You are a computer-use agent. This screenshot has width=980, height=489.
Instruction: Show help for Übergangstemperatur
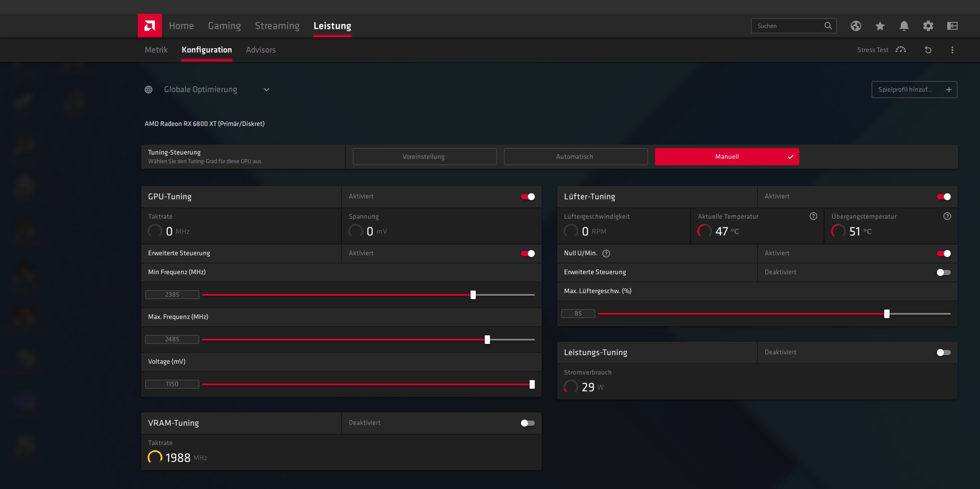click(x=947, y=217)
